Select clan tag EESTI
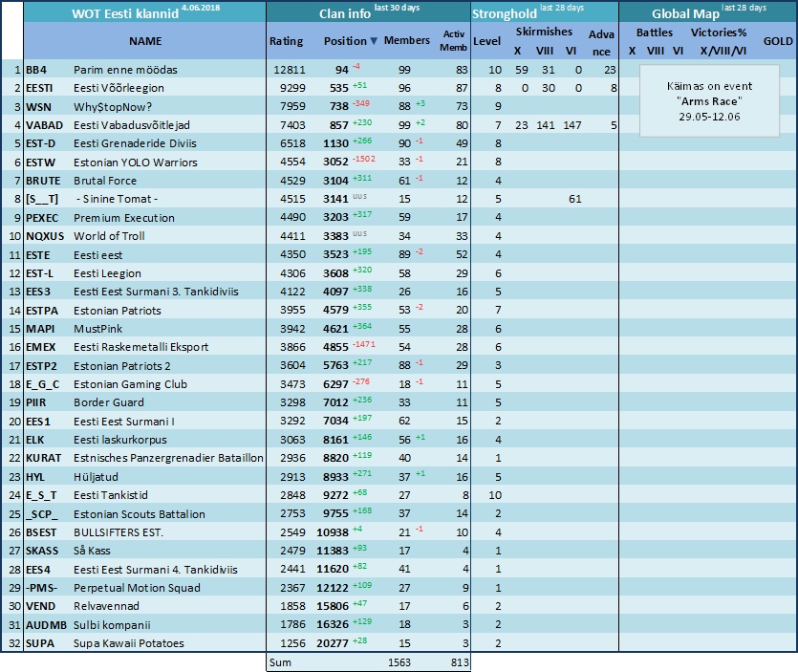This screenshot has width=798, height=672. [x=39, y=88]
